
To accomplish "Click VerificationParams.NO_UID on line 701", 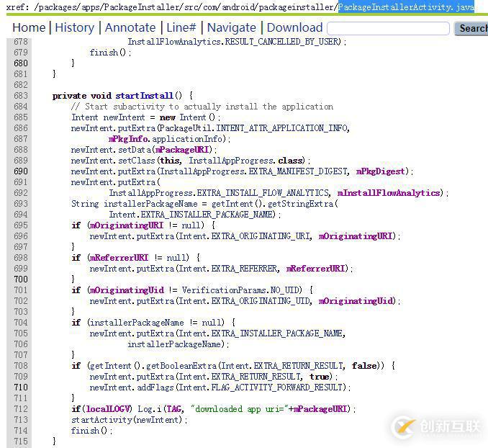I will [240, 290].
